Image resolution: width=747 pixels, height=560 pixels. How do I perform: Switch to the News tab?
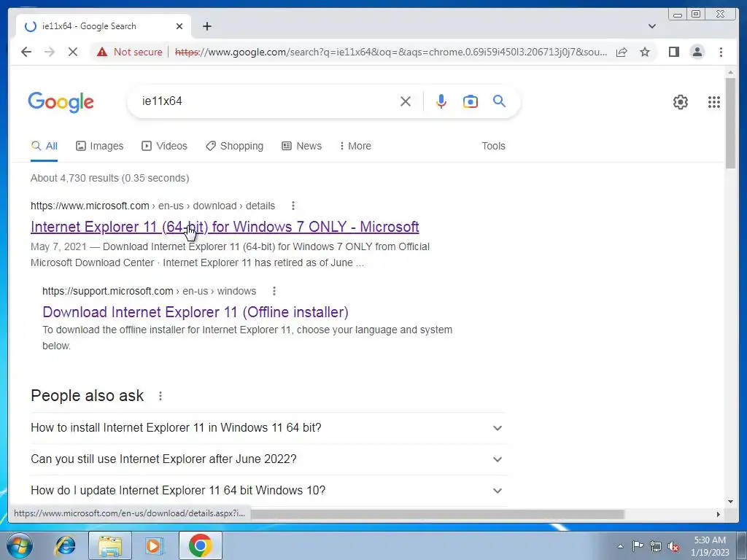[301, 146]
